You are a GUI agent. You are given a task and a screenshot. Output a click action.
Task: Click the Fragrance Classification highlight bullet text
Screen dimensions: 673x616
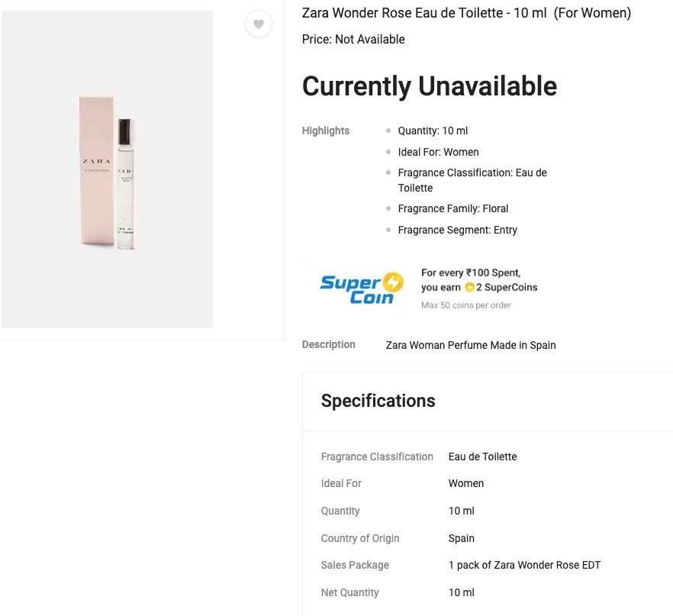coord(472,180)
